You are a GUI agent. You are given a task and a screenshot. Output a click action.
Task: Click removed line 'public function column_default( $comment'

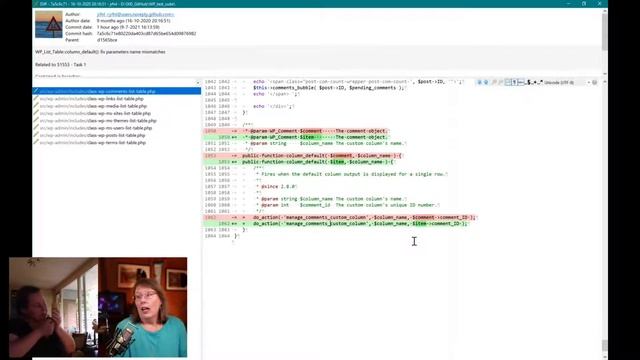coord(322,156)
